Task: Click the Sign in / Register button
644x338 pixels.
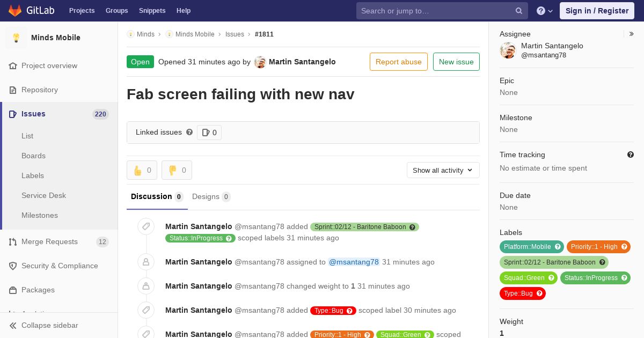Action: (597, 11)
